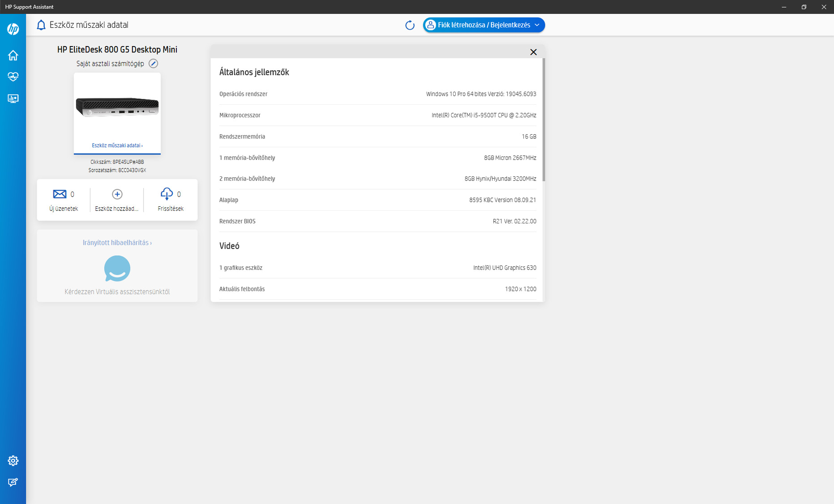Click the Rendszer BIOS label
This screenshot has height=504, width=834.
pyautogui.click(x=237, y=221)
